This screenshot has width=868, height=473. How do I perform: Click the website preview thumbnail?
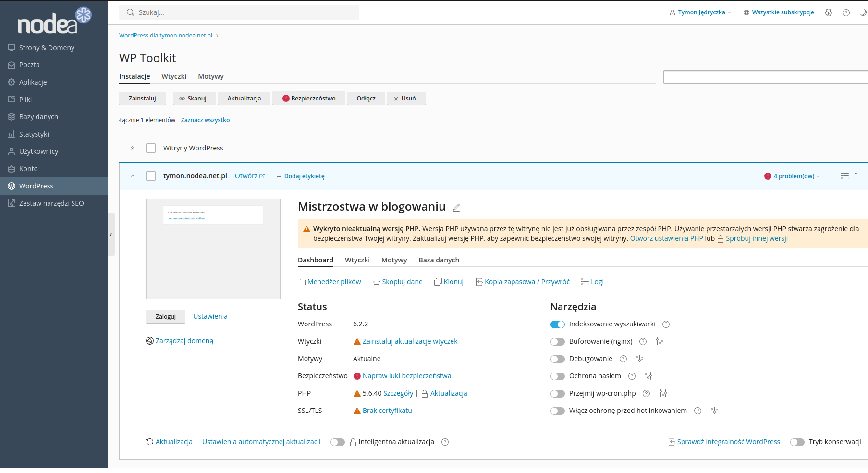tap(213, 249)
